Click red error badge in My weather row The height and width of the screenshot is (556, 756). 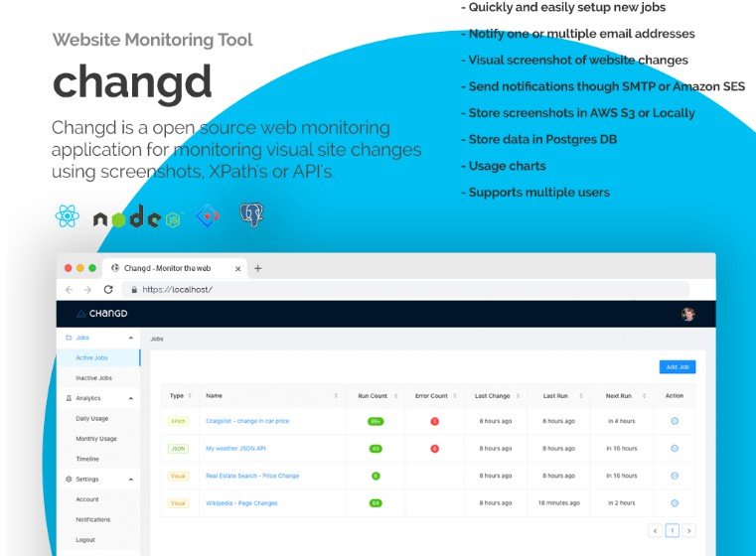point(434,449)
